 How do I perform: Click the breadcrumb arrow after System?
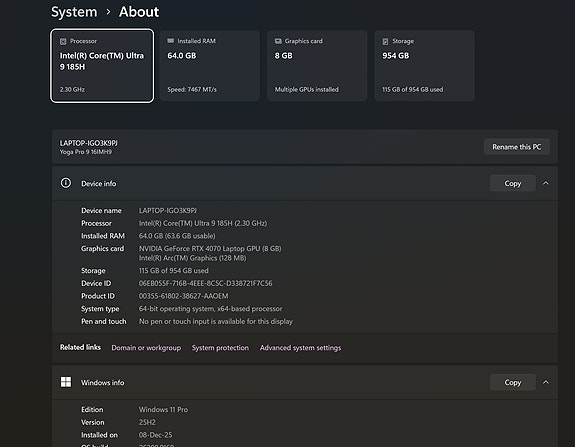pyautogui.click(x=108, y=12)
